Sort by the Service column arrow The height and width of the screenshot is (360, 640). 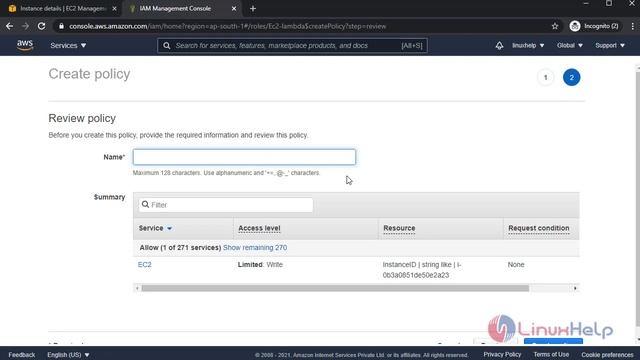click(x=169, y=229)
